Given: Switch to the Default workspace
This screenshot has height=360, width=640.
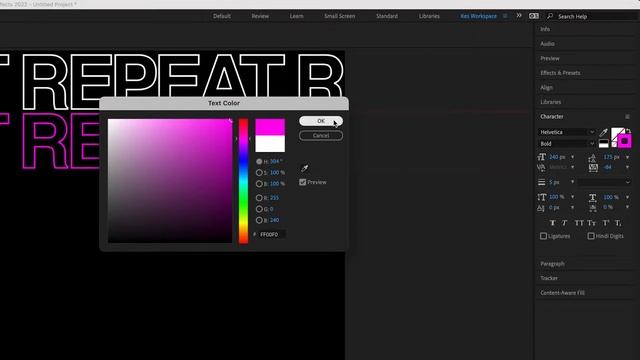Looking at the screenshot, I should click(x=222, y=16).
